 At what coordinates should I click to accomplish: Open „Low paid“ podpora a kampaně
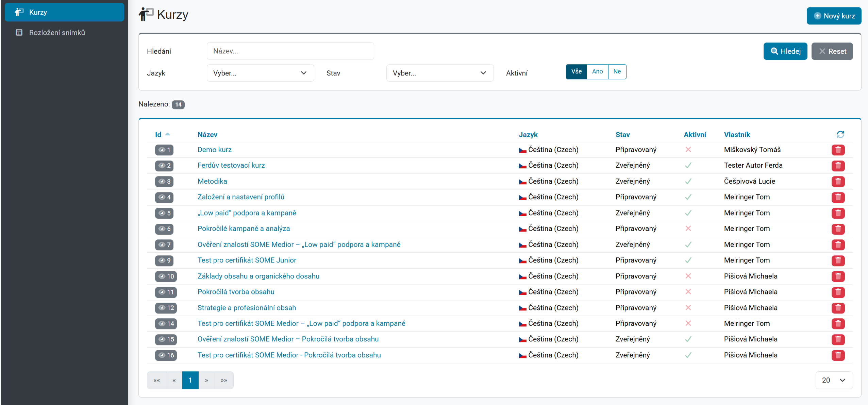pyautogui.click(x=247, y=213)
